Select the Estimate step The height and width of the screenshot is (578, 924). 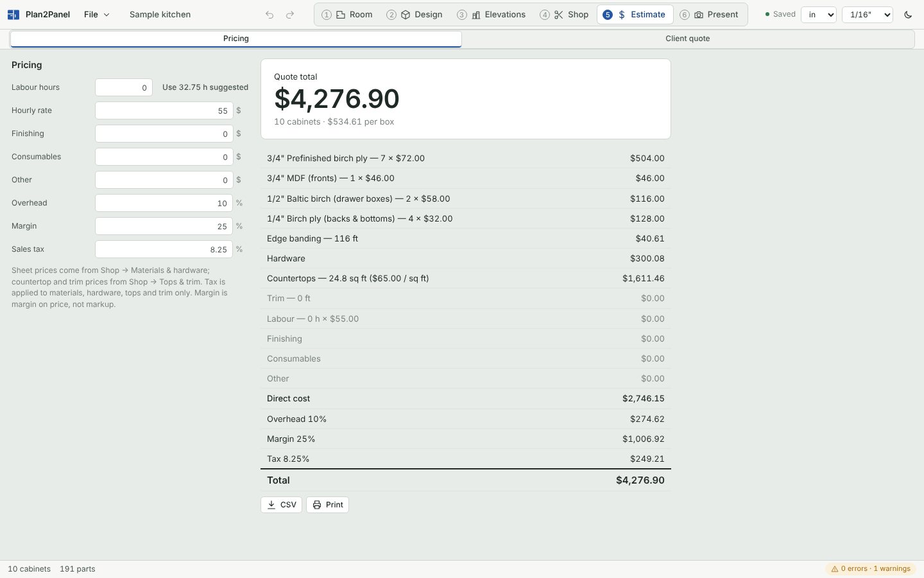[635, 14]
